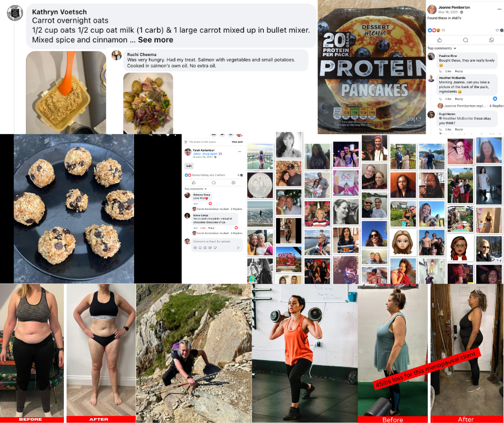Screen dimensions: 504x423
Task: Click View post link above Farah's photo
Action: pyautogui.click(x=237, y=142)
